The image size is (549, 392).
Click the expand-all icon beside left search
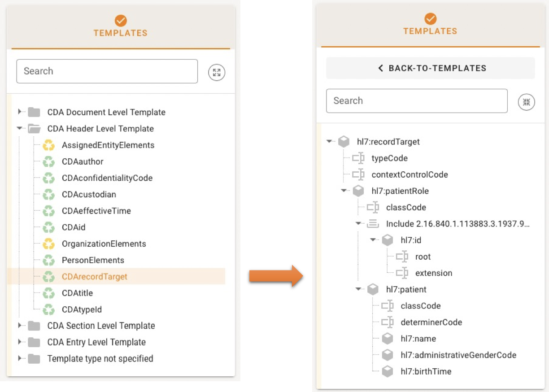217,72
